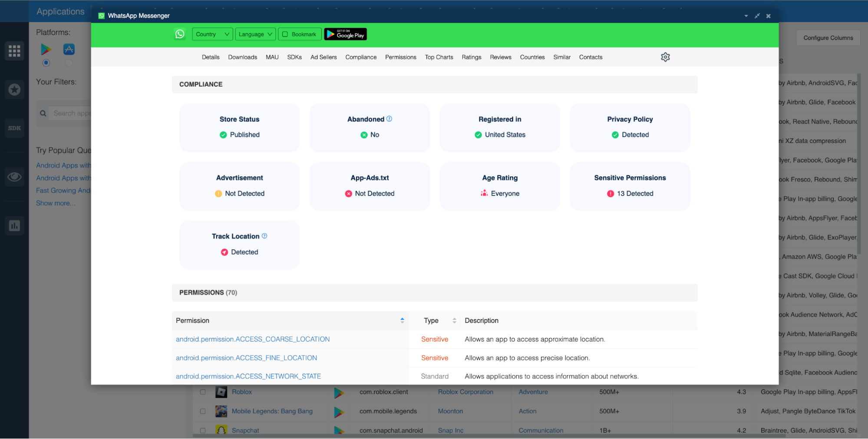The height and width of the screenshot is (439, 868).
Task: Click the Show more... link
Action: (56, 203)
